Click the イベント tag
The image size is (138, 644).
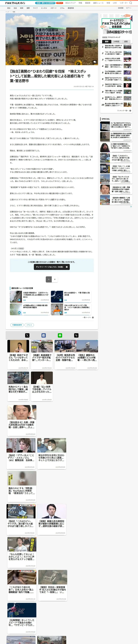click(x=29, y=325)
